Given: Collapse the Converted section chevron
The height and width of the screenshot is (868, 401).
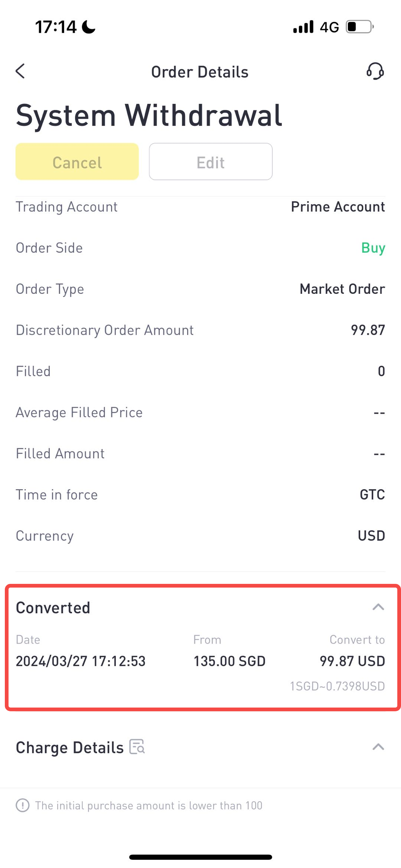Looking at the screenshot, I should click(x=378, y=607).
